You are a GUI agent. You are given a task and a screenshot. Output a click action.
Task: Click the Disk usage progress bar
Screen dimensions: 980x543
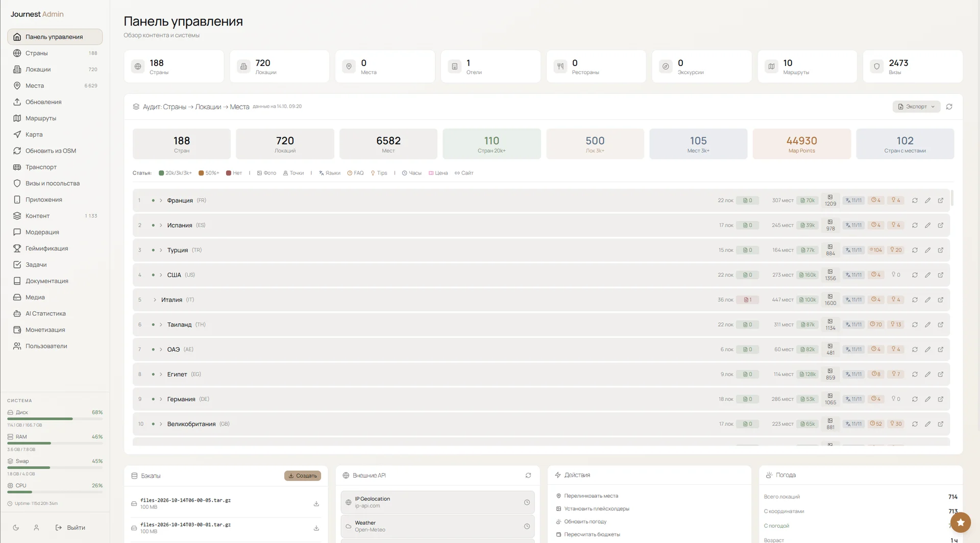click(55, 419)
